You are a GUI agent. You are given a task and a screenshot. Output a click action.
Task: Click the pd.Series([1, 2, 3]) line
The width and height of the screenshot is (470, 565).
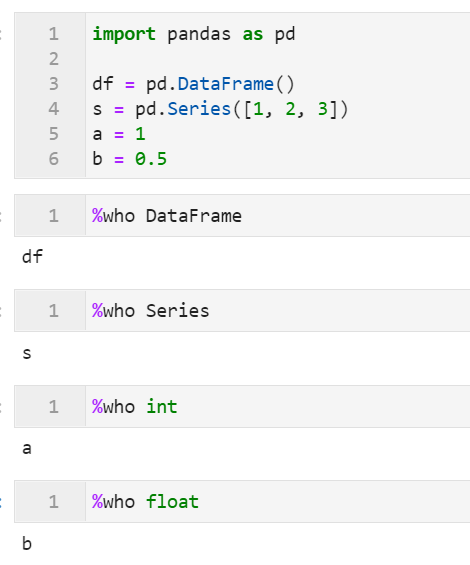pyautogui.click(x=220, y=109)
